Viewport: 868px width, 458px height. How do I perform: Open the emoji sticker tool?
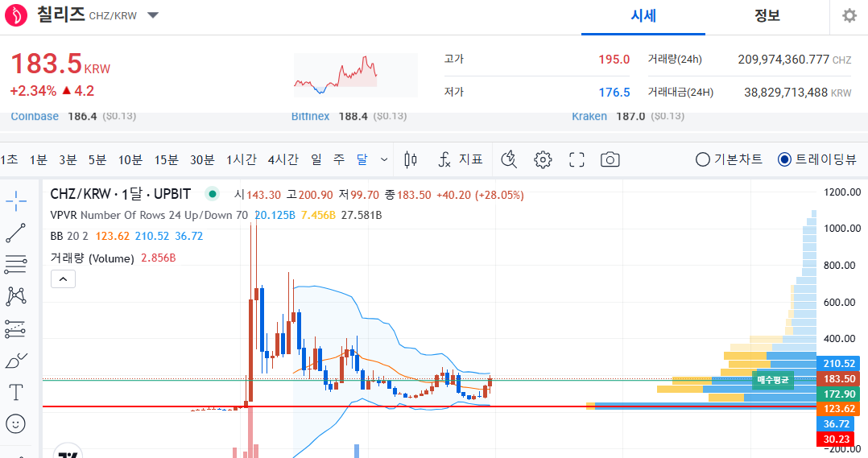(16, 424)
